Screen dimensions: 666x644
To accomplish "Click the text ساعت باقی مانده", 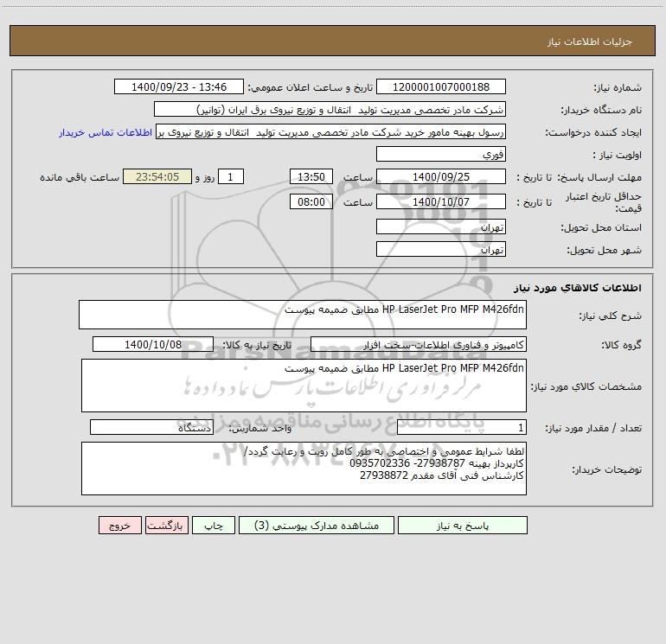I will (80, 177).
